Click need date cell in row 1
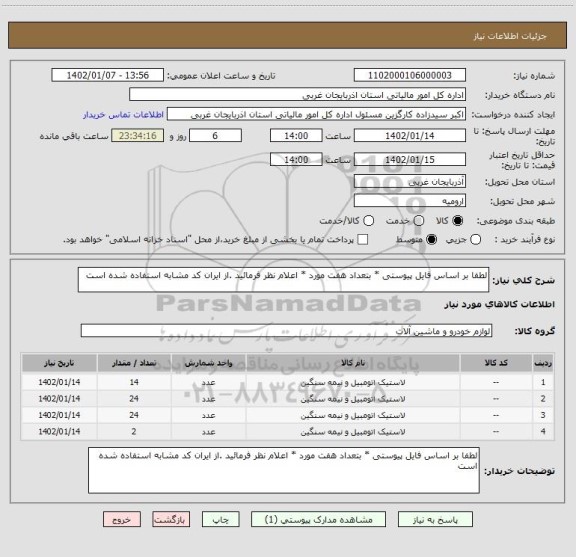Viewport: 576px width, 557px height. point(59,382)
